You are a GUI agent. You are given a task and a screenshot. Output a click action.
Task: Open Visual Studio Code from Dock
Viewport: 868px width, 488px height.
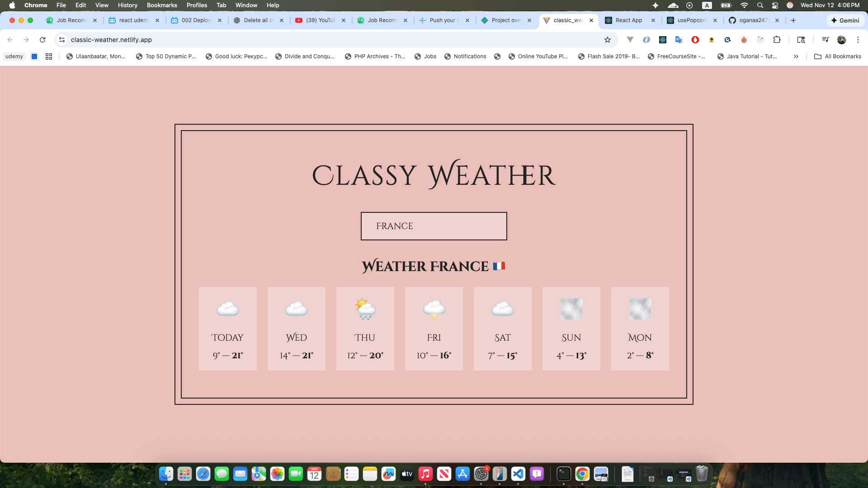click(x=518, y=474)
